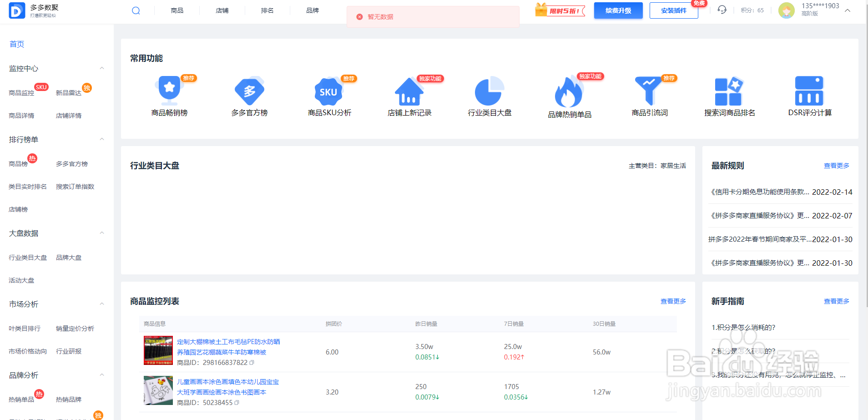Screen dimensions: 868x420
Task: Open 品牌热销单品 flame icon
Action: [x=569, y=91]
